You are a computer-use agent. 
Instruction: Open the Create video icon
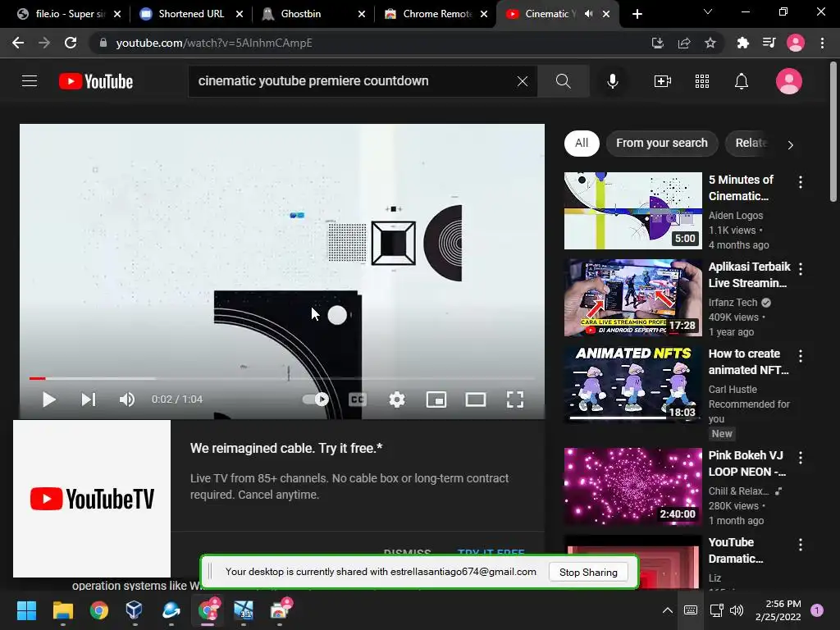663,81
